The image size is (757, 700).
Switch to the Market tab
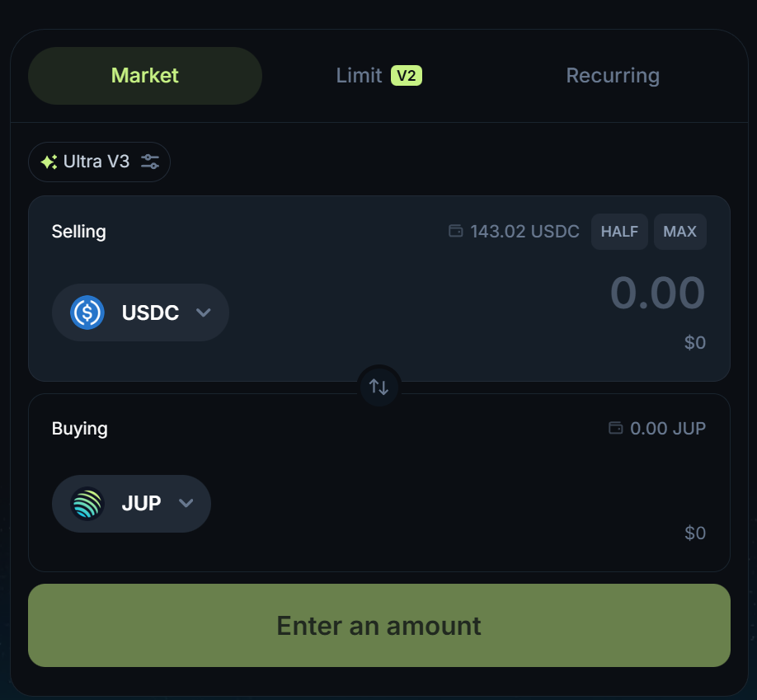point(145,76)
